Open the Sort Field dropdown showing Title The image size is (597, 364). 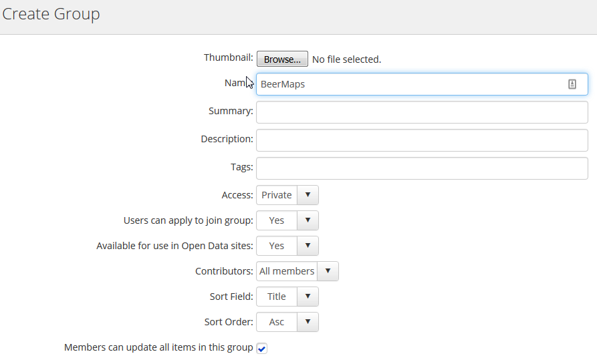pos(277,297)
